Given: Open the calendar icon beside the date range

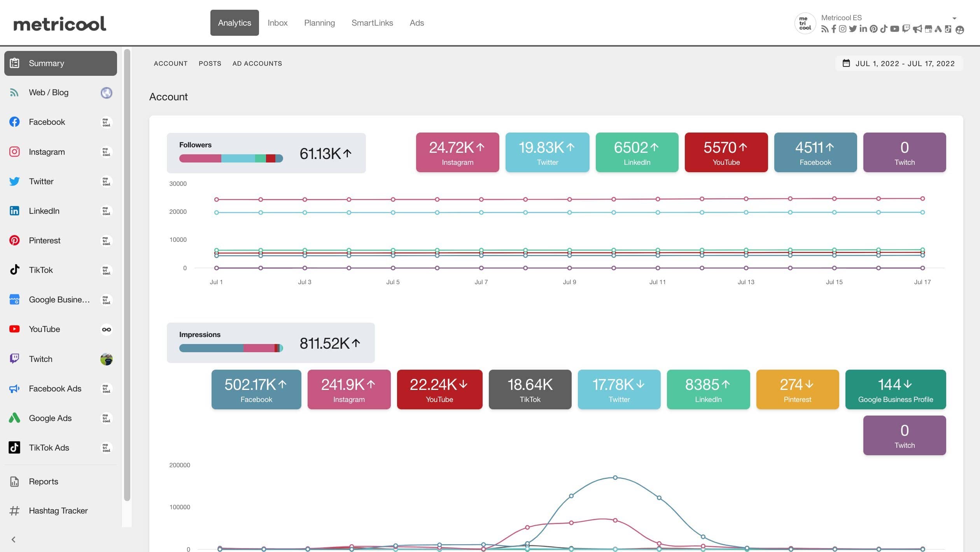Looking at the screenshot, I should coord(846,63).
